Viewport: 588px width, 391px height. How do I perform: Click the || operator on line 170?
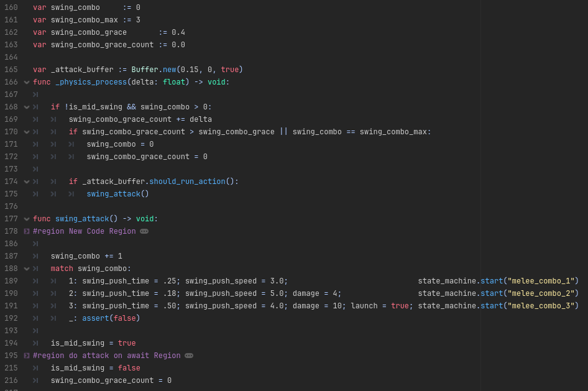[x=283, y=132]
